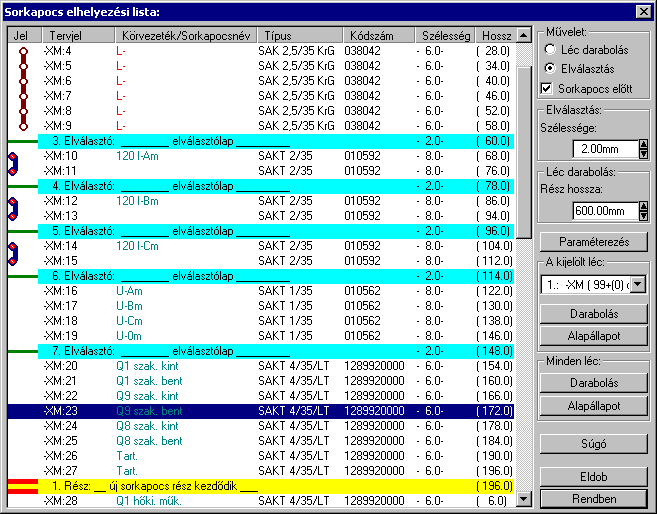Increase Rész hossza with up arrow
The width and height of the screenshot is (657, 514).
pyautogui.click(x=644, y=206)
